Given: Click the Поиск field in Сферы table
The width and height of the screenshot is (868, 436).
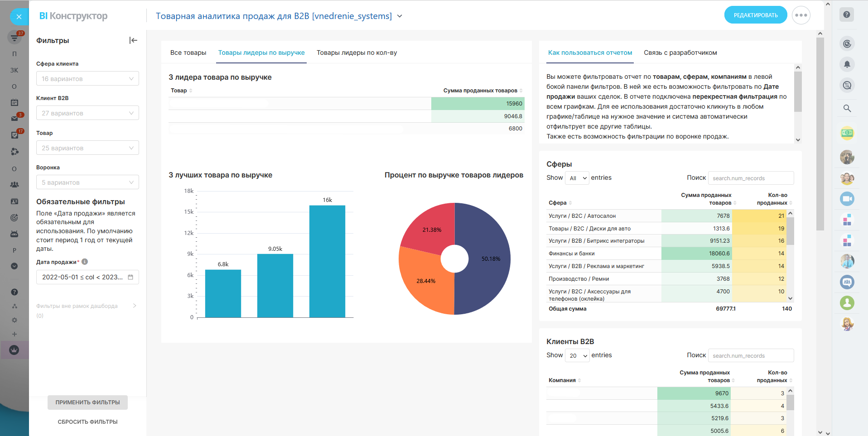Looking at the screenshot, I should click(x=751, y=178).
